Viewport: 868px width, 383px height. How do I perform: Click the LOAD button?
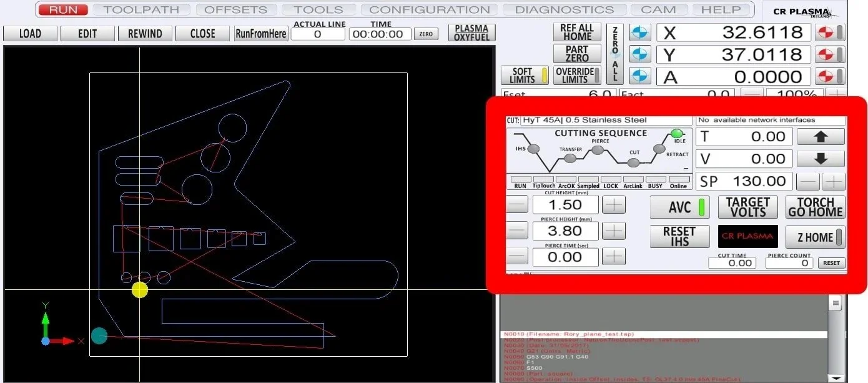pos(30,34)
